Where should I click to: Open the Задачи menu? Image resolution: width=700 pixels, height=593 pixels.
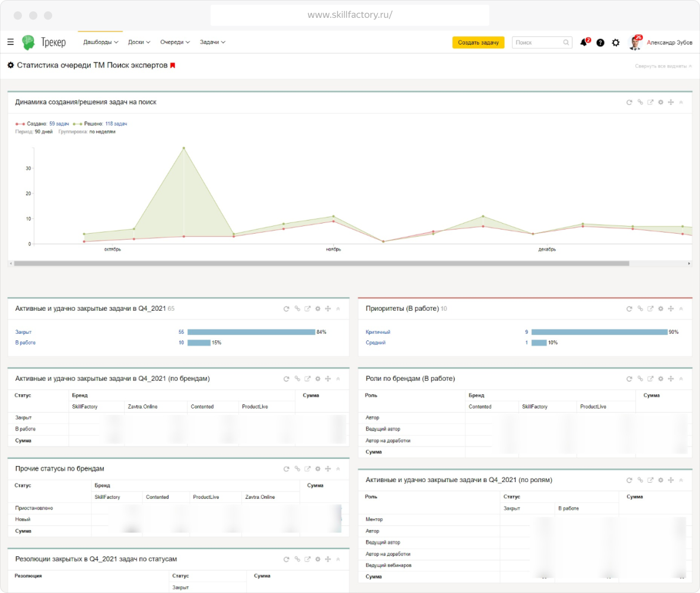point(212,42)
